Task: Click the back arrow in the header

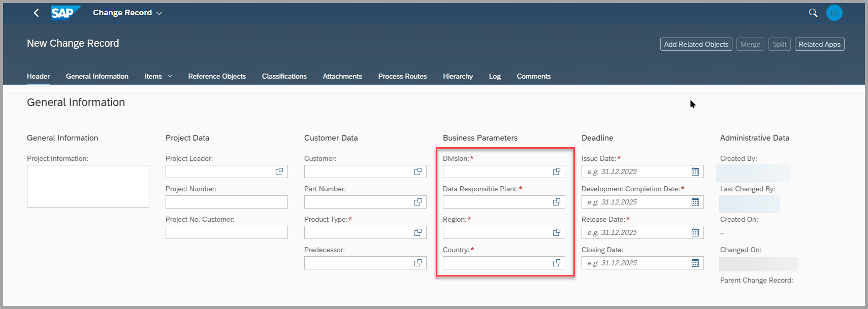Action: click(x=36, y=13)
